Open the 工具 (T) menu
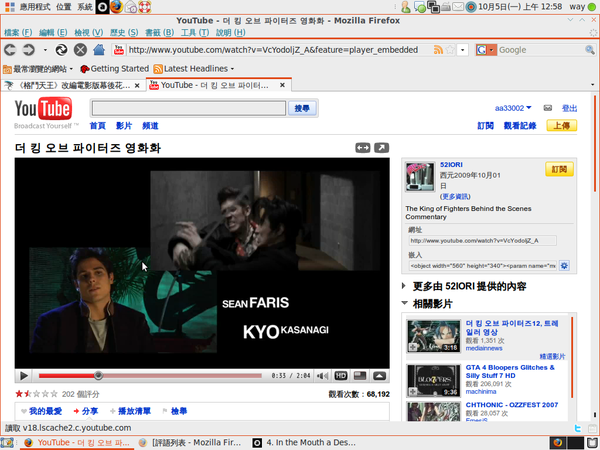Viewport: 600px width, 450px height. (195, 33)
